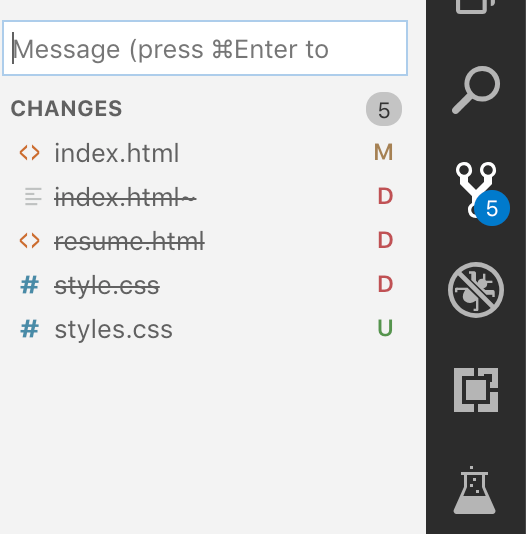Click the M status of index.html
Viewport: 526px width, 534px height.
coord(384,152)
